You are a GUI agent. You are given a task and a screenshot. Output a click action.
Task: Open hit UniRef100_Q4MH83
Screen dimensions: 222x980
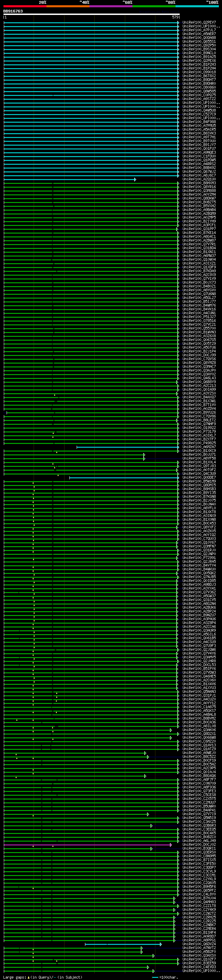tap(199, 902)
